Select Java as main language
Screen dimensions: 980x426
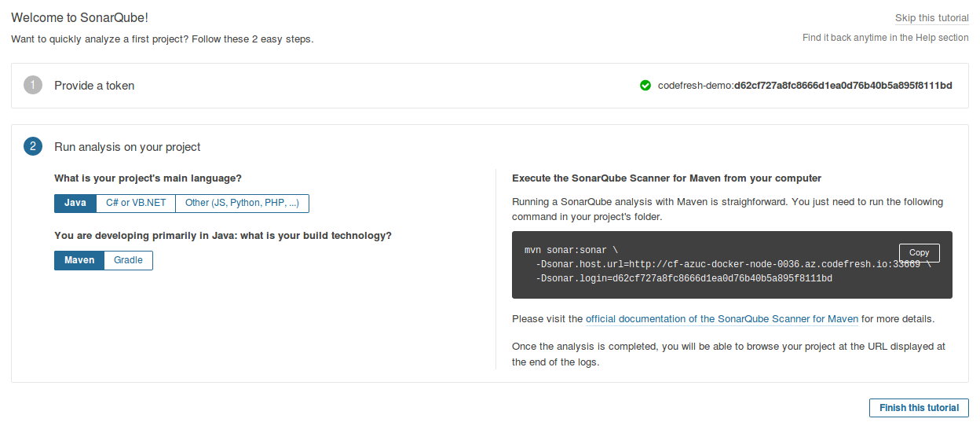click(x=75, y=203)
